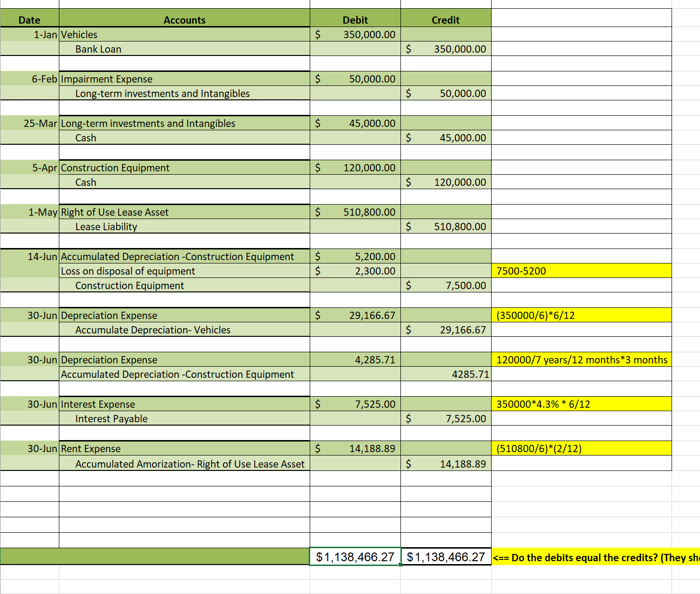Select the 29,166.67 credit cell
The height and width of the screenshot is (594, 700).
[x=446, y=330]
